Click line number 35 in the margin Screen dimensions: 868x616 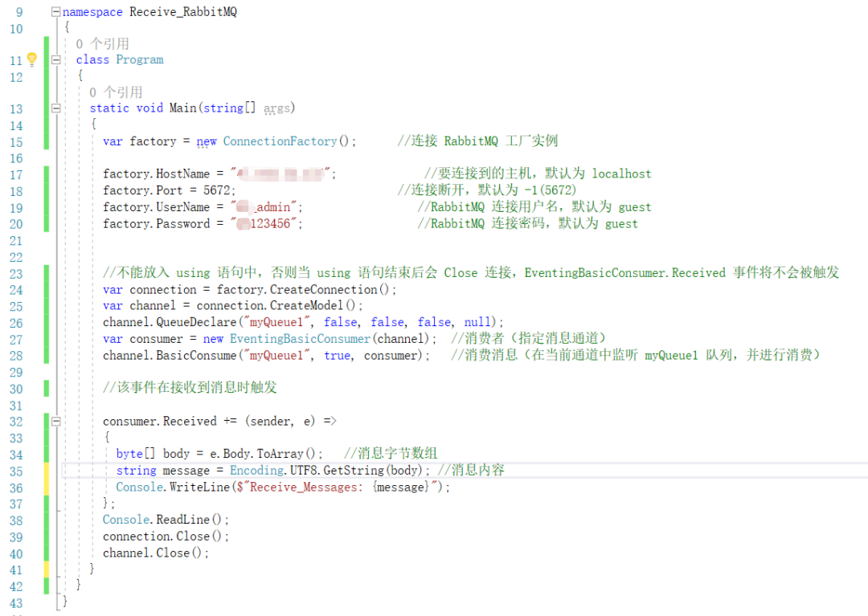click(16, 471)
